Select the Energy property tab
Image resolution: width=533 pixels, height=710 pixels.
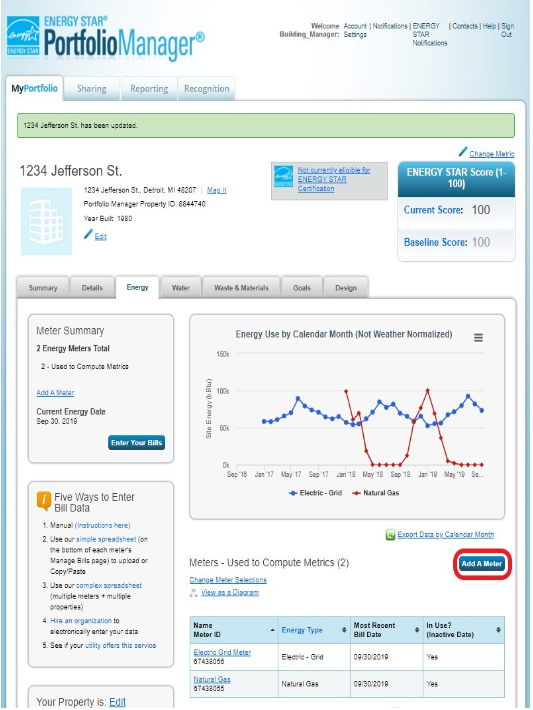(137, 287)
